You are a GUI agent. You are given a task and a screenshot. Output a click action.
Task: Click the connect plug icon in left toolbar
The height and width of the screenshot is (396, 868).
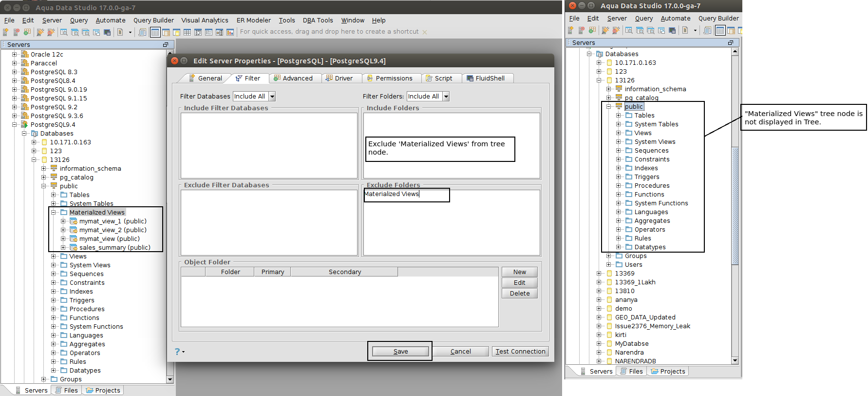pyautogui.click(x=40, y=32)
